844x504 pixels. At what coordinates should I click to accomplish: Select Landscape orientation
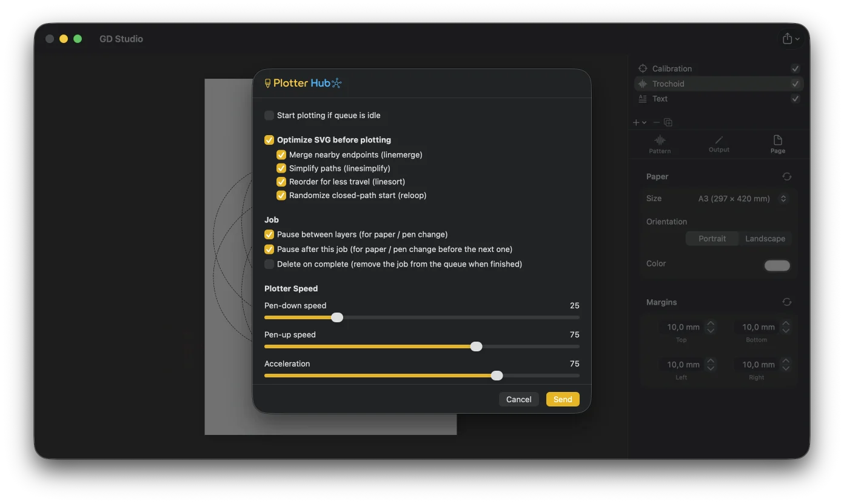pos(765,239)
